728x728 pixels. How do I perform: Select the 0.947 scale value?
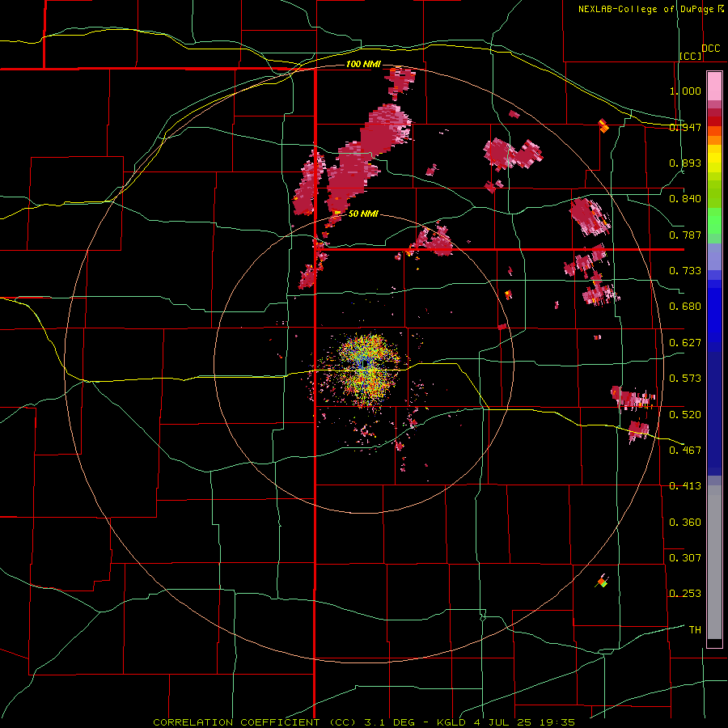click(685, 127)
